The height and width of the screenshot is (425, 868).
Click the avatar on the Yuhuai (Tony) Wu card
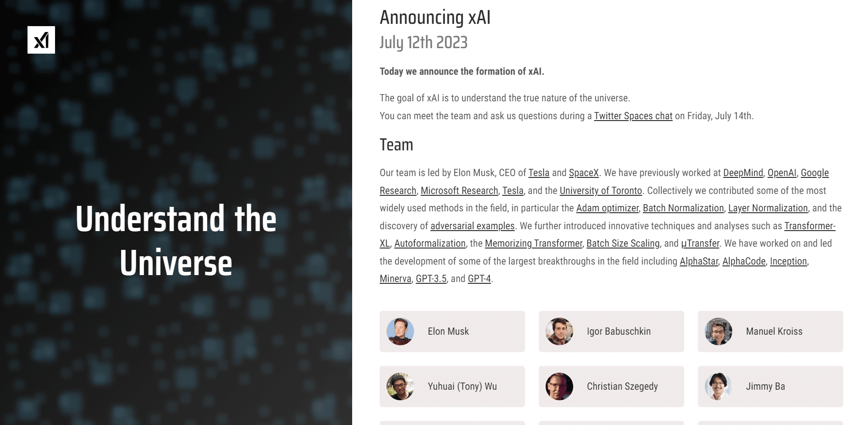coord(400,386)
